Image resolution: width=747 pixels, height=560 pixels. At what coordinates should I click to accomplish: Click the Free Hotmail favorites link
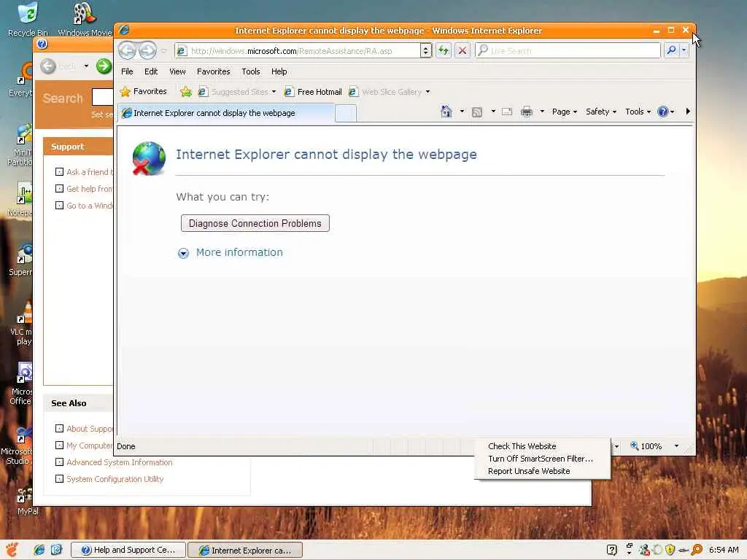tap(313, 92)
